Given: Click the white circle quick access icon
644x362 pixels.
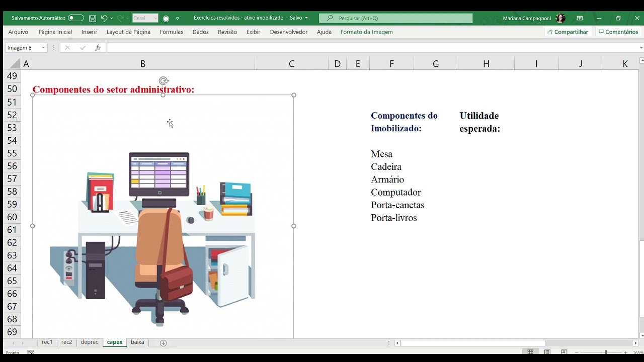Looking at the screenshot, I should tap(166, 19).
